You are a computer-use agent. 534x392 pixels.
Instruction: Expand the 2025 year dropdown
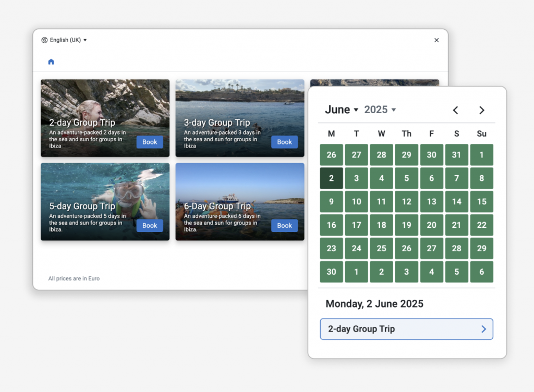point(380,109)
